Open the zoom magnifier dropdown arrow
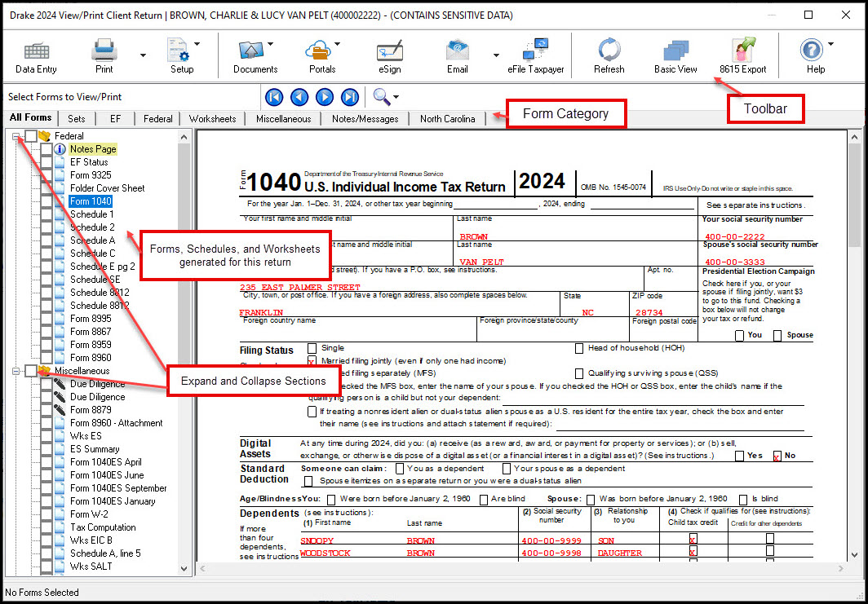 396,98
